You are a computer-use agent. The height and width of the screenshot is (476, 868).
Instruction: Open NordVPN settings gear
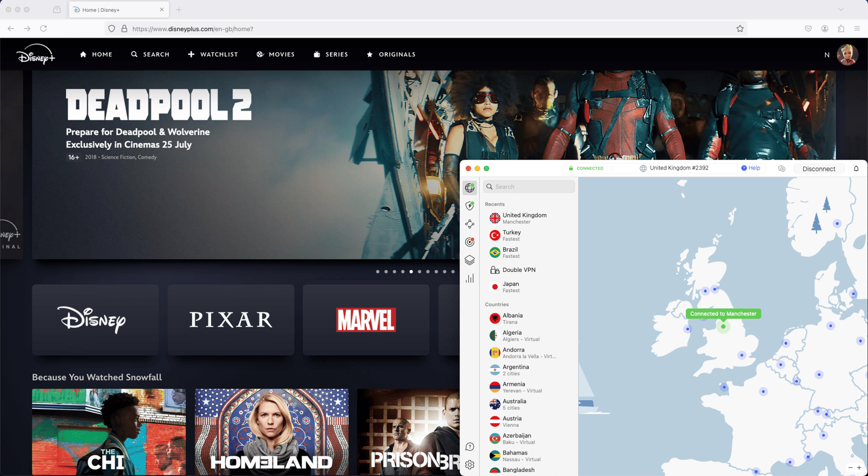[x=470, y=464]
